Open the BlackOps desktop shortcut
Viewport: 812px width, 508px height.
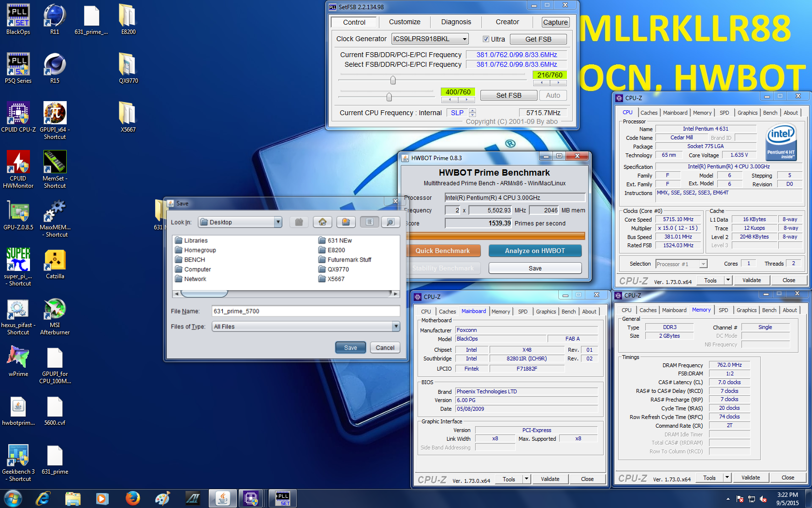click(x=18, y=20)
